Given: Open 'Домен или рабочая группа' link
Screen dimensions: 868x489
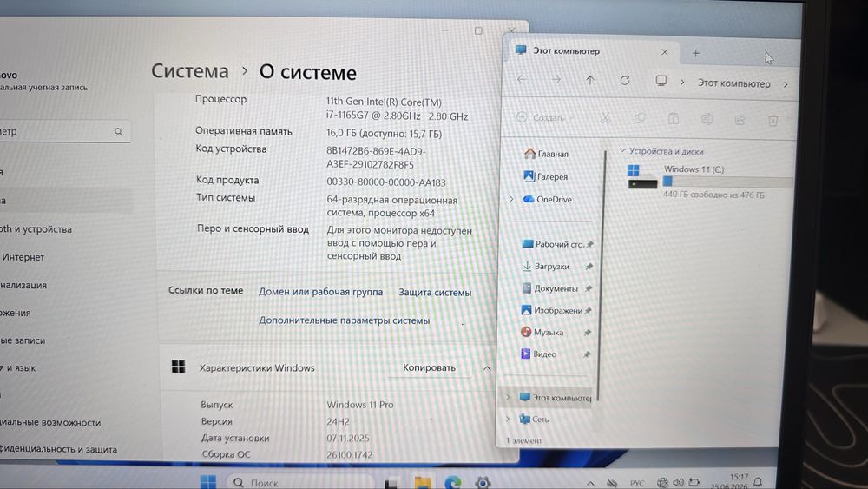Looking at the screenshot, I should click(320, 291).
